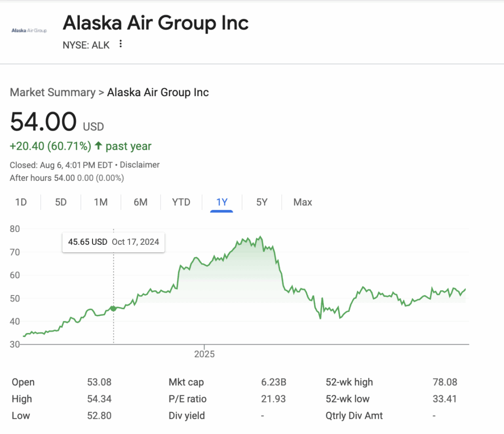Click the chart peak near 78 USD
Screen dimensions: 504x434
pyautogui.click(x=260, y=237)
